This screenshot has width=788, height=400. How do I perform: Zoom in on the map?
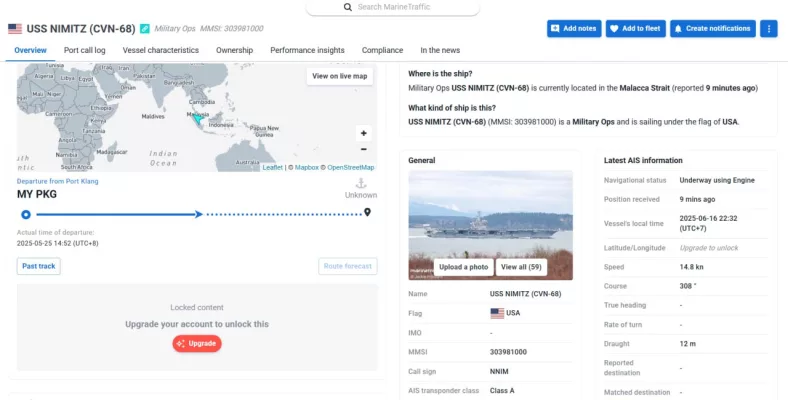[363, 133]
